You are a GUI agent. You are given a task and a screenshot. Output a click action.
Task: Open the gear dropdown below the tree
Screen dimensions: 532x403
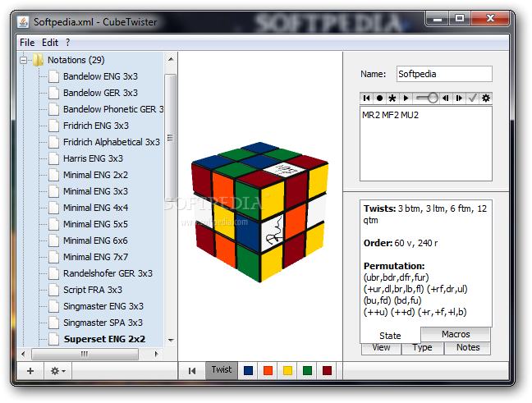click(58, 371)
